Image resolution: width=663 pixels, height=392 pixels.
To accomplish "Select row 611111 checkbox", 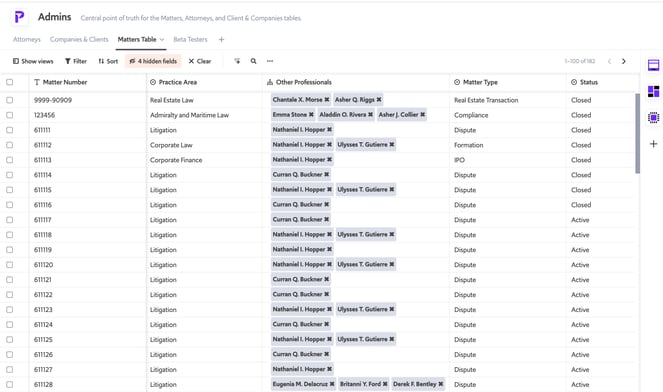I will click(9, 130).
